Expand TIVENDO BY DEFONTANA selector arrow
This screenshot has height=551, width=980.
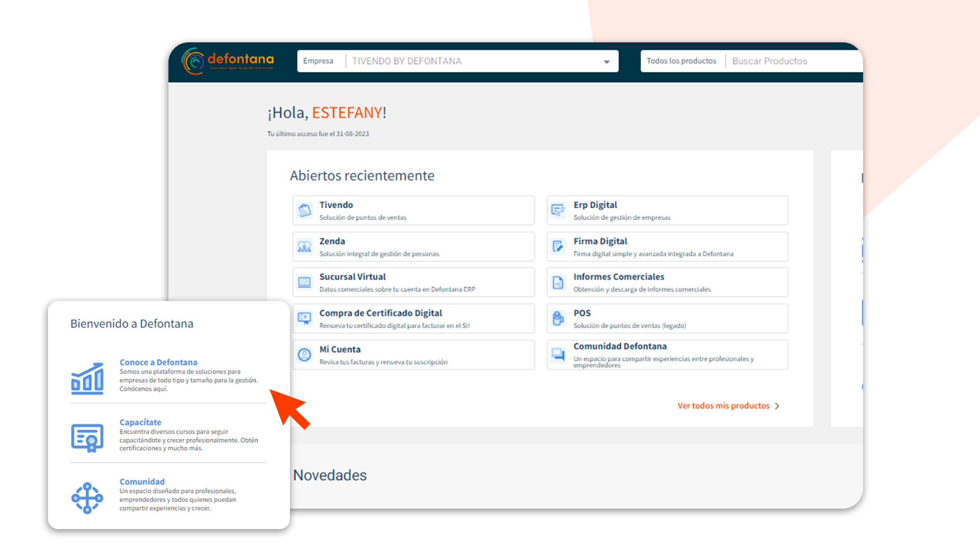pos(606,61)
